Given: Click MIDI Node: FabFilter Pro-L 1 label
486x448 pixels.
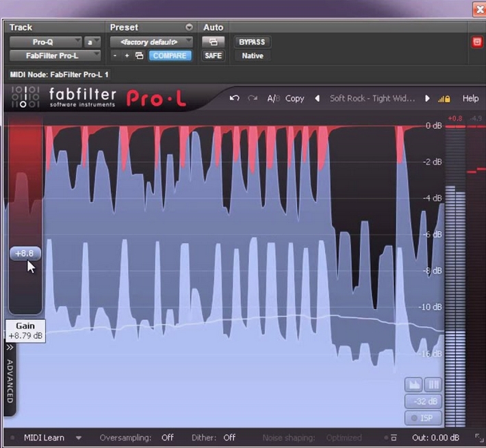Looking at the screenshot, I should click(59, 75).
